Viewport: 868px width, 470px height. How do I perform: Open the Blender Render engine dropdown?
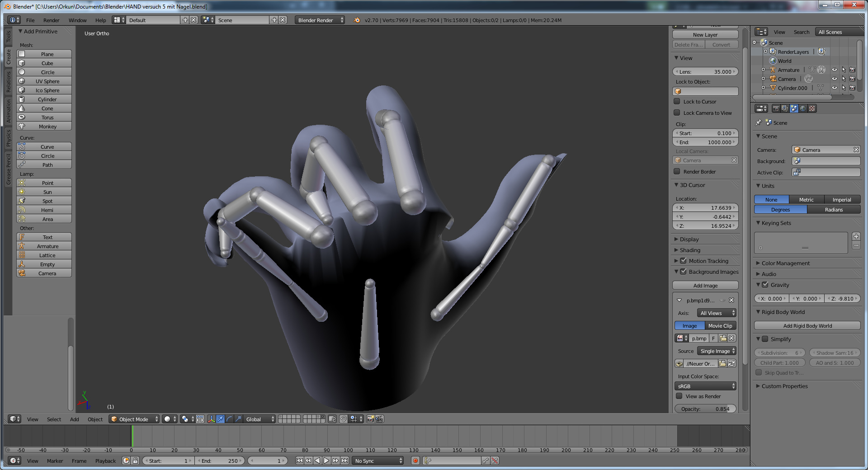tap(320, 20)
